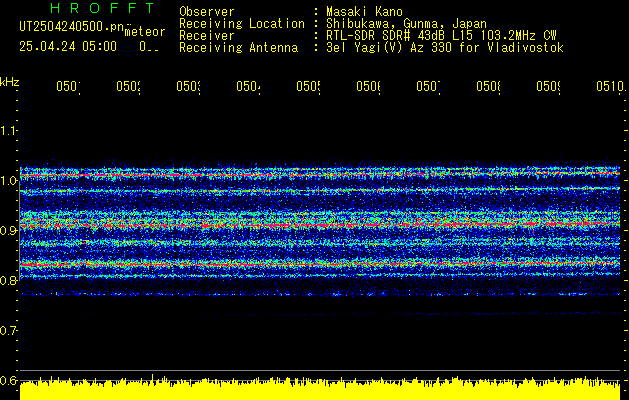The width and height of the screenshot is (629, 400).
Task: Click the 3el Yagi(V) Az 330 antenna text
Action: pos(445,48)
